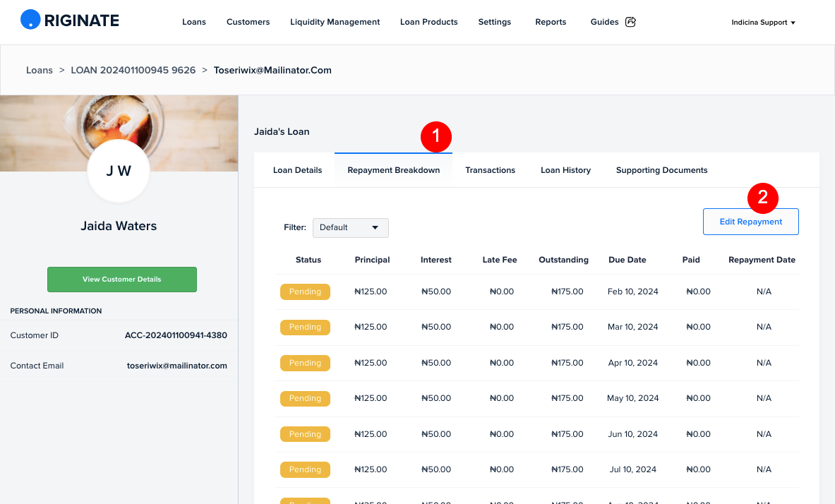
Task: Click the JW avatar circle
Action: click(118, 171)
